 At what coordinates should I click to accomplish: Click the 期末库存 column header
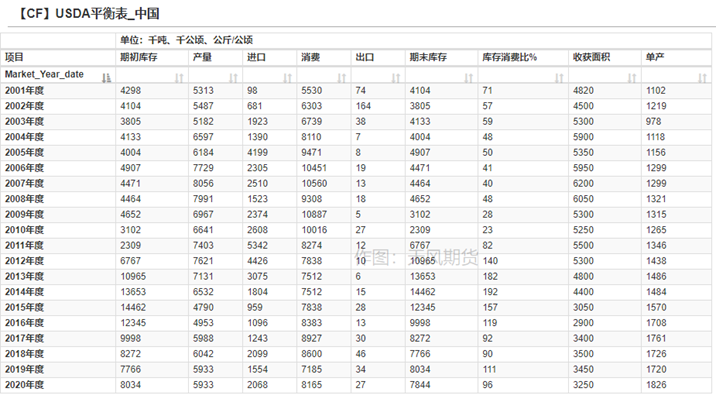(x=442, y=57)
